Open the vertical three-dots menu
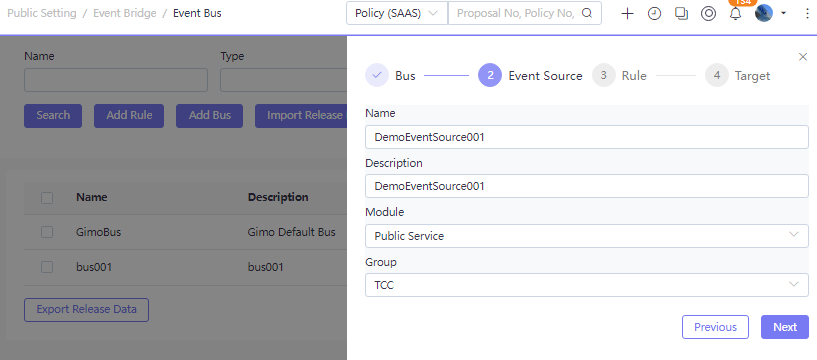 [x=807, y=14]
